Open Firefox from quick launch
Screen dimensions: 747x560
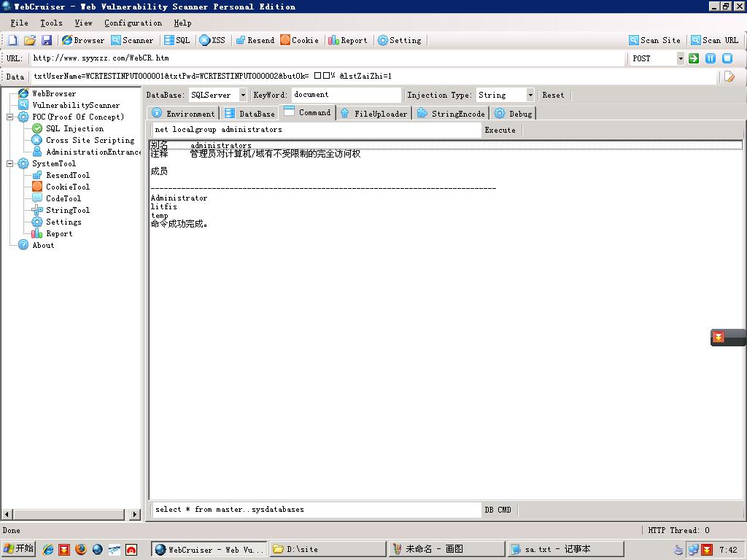click(81, 549)
